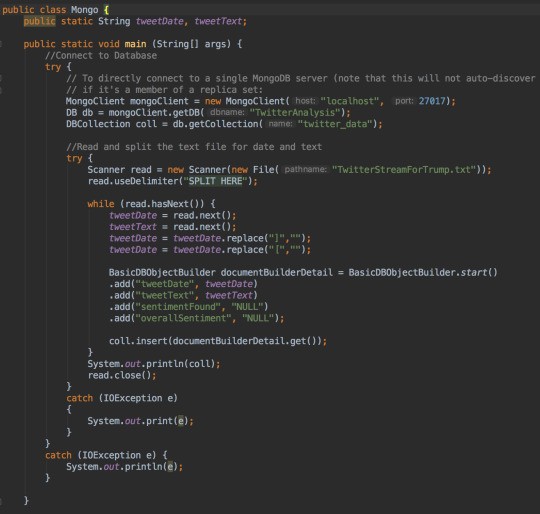The image size is (540, 514).
Task: Click the "try" keyword below the Read and split comment
Action: click(x=74, y=158)
